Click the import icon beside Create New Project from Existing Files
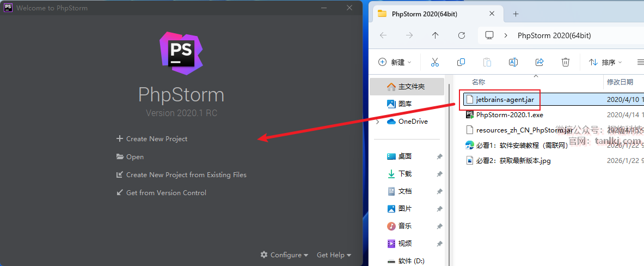This screenshot has height=266, width=644. tap(120, 175)
